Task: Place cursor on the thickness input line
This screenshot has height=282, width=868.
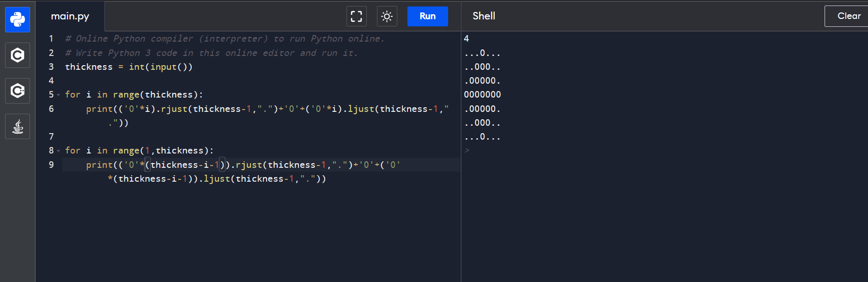Action: (x=128, y=67)
